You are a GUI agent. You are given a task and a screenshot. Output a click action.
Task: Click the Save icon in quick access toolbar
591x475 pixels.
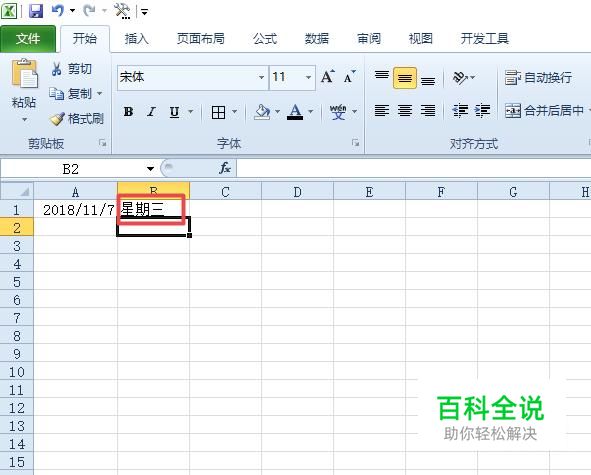36,11
